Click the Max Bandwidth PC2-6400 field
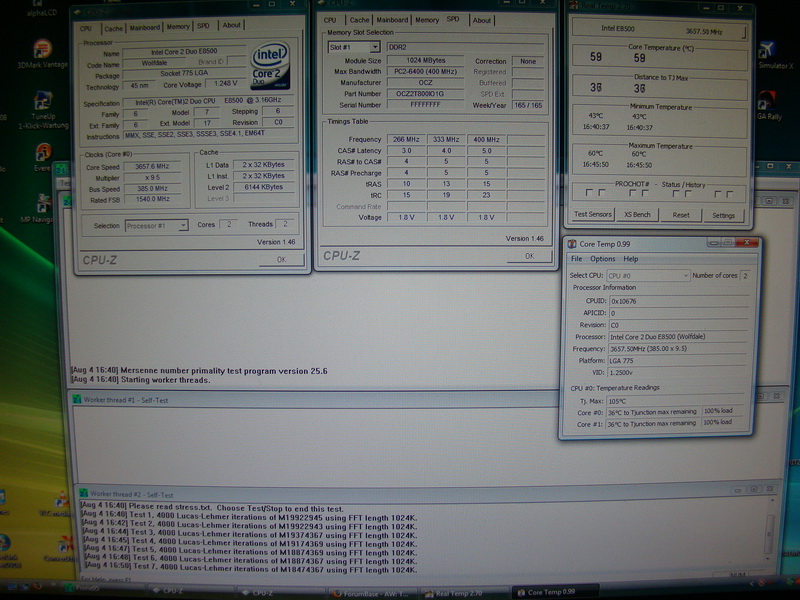 click(x=425, y=71)
